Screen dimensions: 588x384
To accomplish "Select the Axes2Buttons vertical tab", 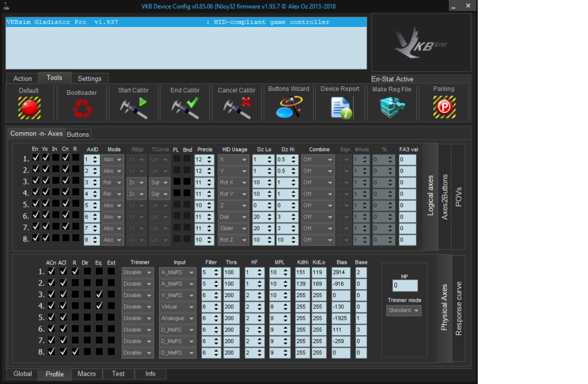I will click(x=444, y=197).
